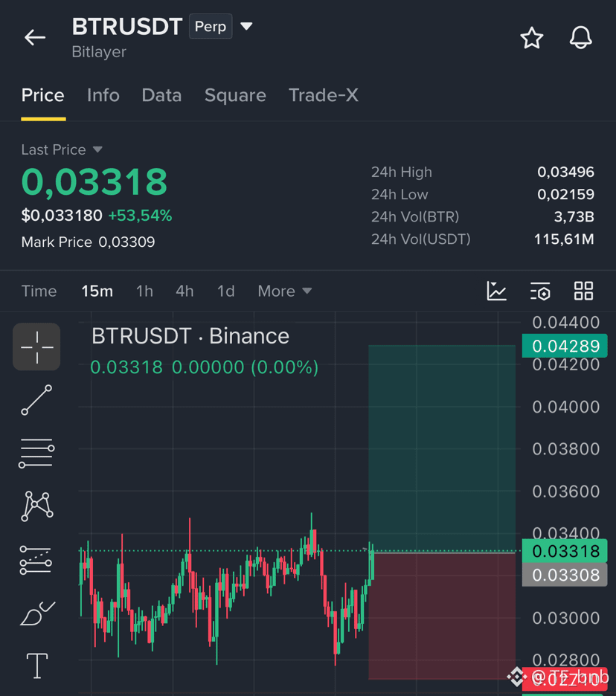Viewport: 616px width, 696px height.
Task: Switch to the Trade-X tab
Action: click(324, 95)
